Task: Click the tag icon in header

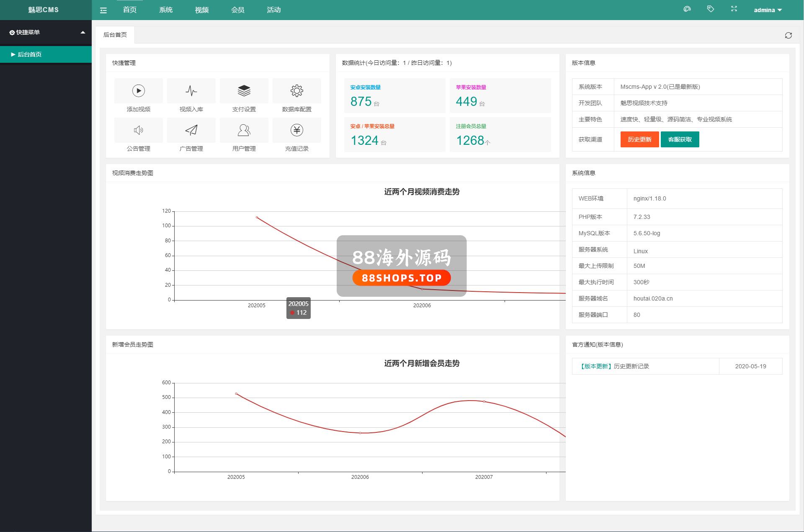Action: click(x=711, y=9)
